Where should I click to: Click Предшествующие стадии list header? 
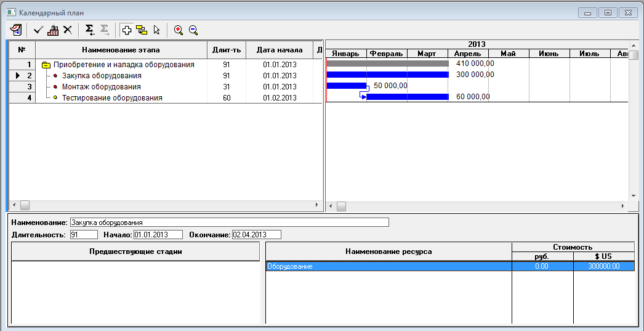click(x=135, y=251)
